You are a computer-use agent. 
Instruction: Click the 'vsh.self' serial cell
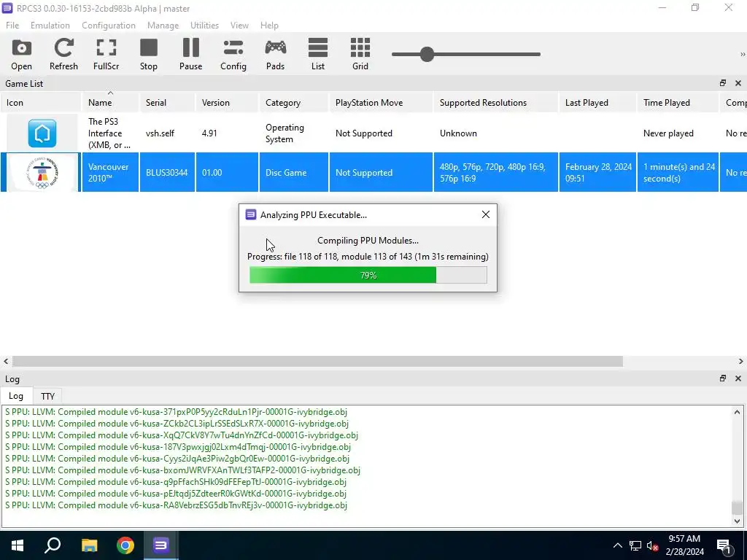pyautogui.click(x=167, y=133)
